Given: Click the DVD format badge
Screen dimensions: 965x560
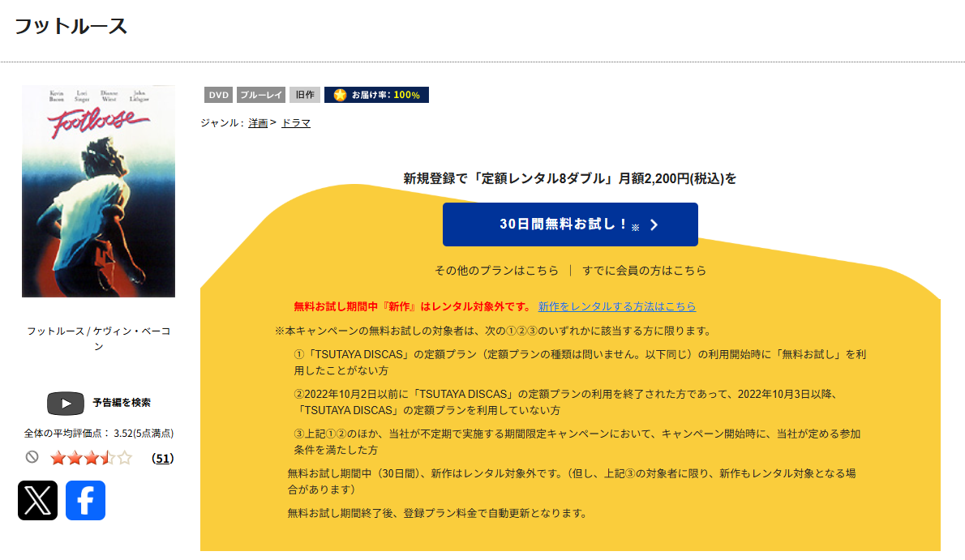Looking at the screenshot, I should (218, 95).
